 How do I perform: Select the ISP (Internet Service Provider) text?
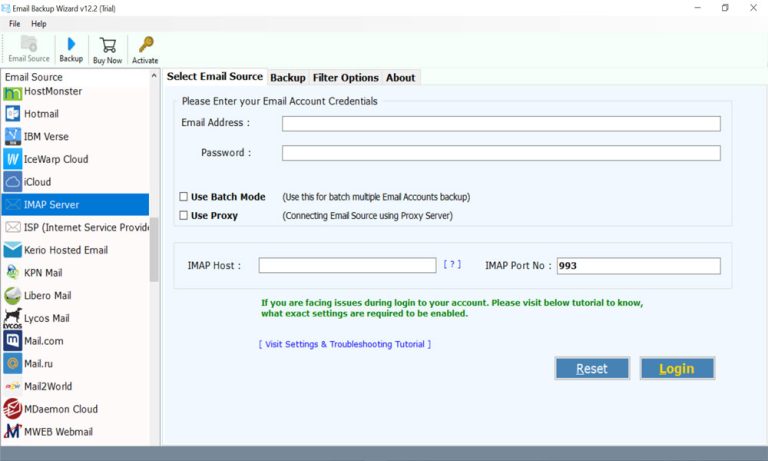pos(86,227)
